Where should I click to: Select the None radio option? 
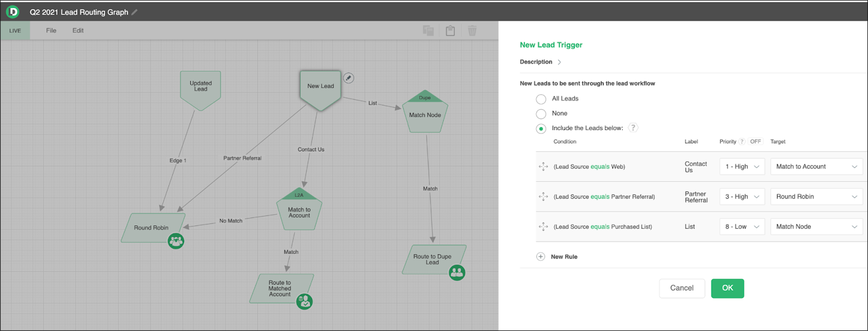coord(541,114)
